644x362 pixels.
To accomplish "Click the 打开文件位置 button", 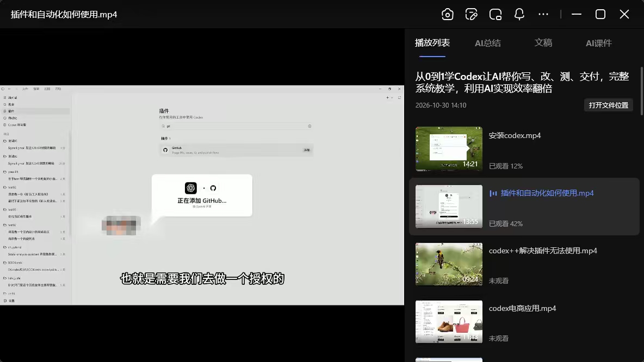I will (x=608, y=105).
